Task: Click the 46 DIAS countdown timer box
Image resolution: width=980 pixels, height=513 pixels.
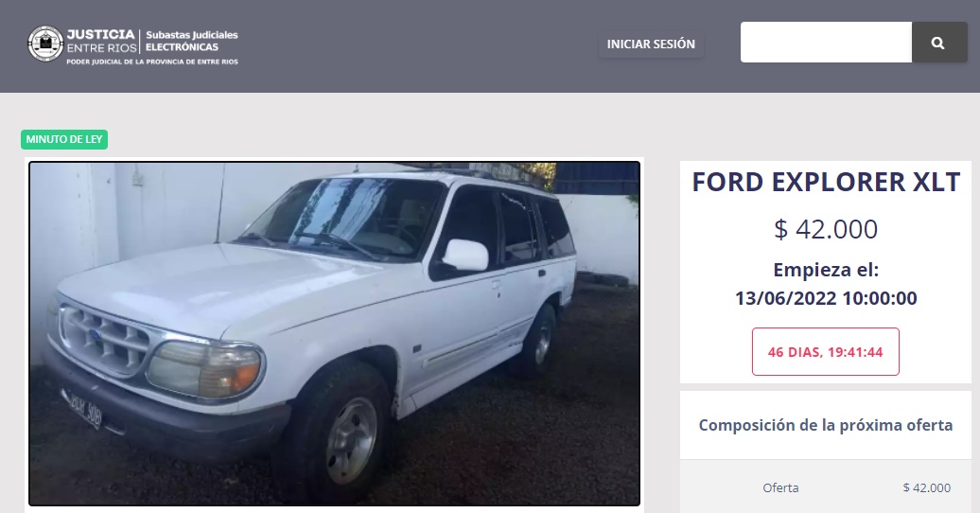Action: [x=826, y=351]
